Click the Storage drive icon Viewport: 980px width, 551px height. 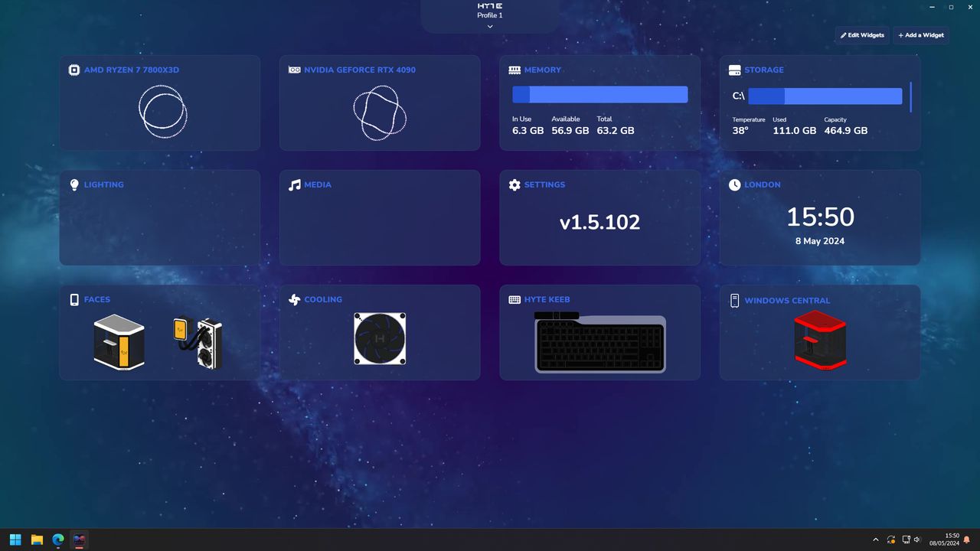[735, 70]
